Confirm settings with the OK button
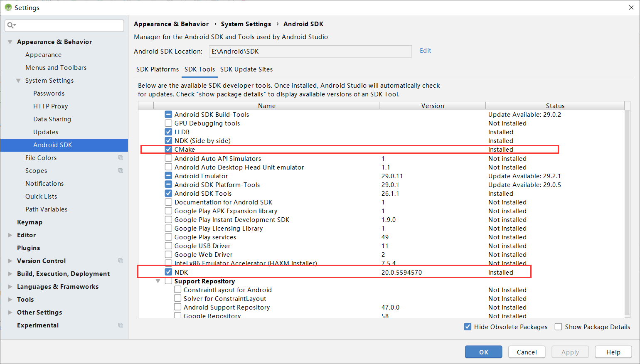This screenshot has width=640, height=364. tap(483, 352)
